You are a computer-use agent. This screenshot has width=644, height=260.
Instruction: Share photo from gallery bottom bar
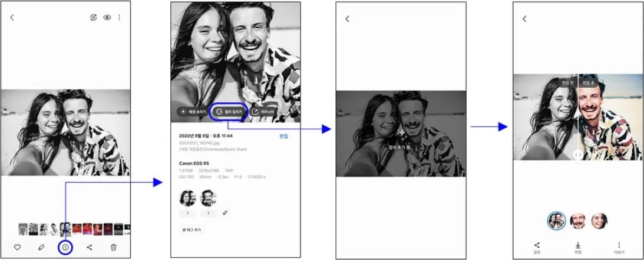click(90, 248)
